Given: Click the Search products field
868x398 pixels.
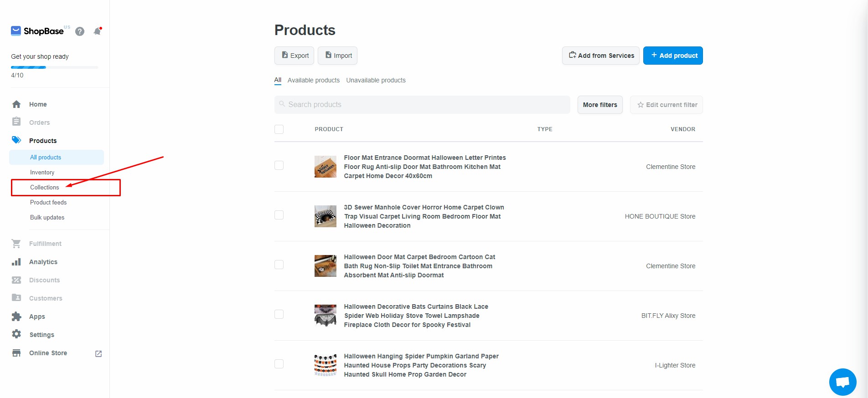Looking at the screenshot, I should coord(422,105).
